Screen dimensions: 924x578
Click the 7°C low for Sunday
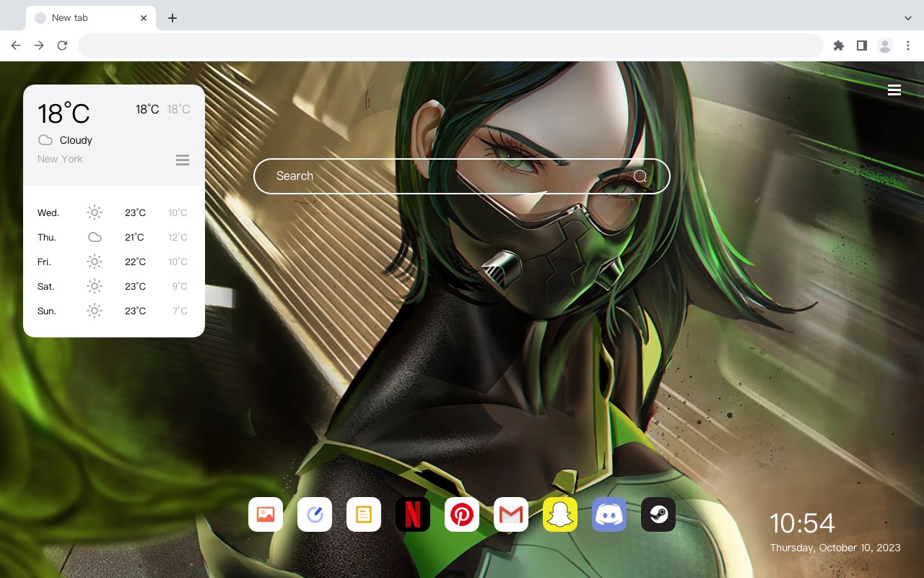point(180,311)
